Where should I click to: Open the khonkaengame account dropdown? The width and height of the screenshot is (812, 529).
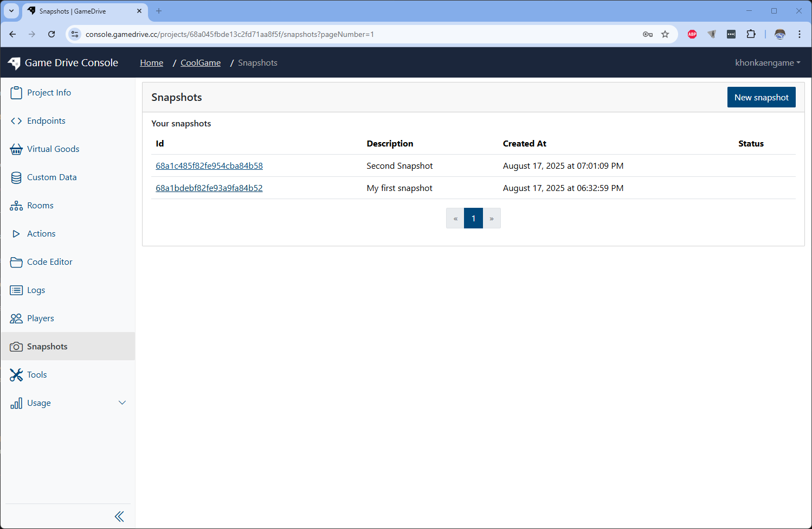[x=767, y=63]
